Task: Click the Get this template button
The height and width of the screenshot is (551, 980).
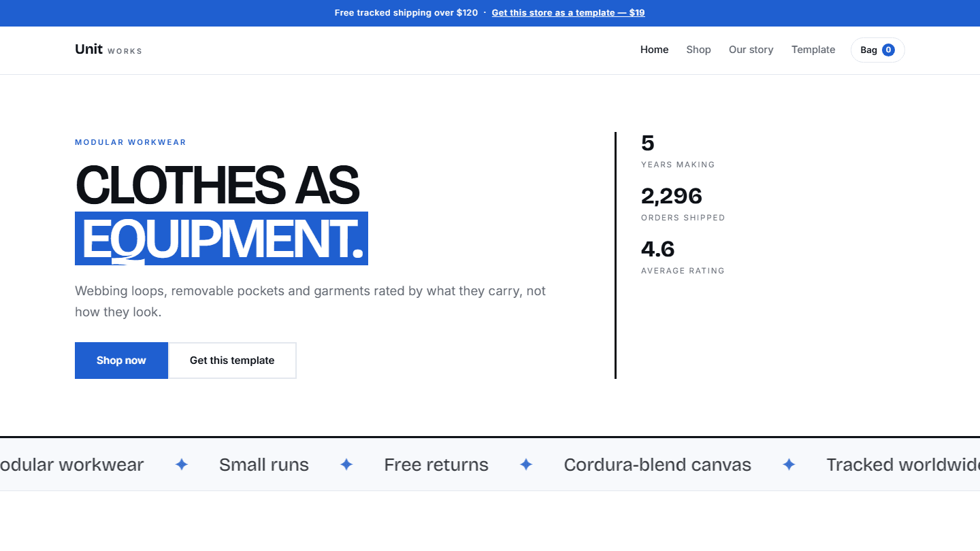Action: [232, 361]
